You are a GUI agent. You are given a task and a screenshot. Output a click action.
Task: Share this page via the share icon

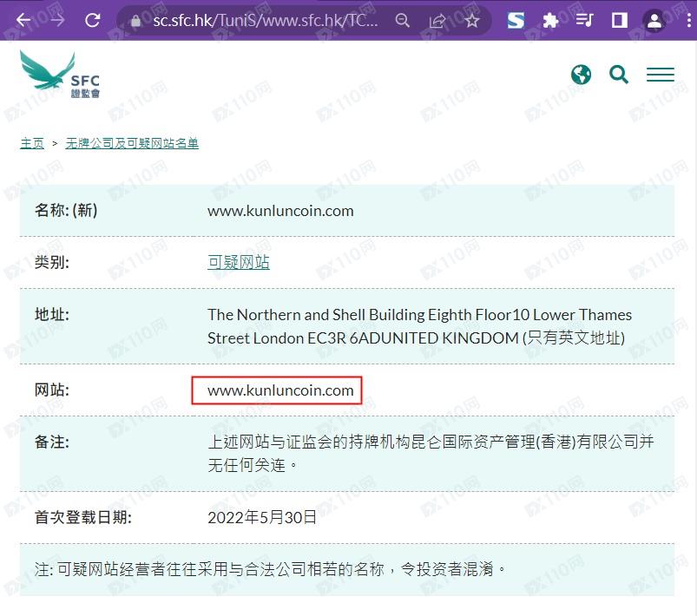tap(437, 21)
